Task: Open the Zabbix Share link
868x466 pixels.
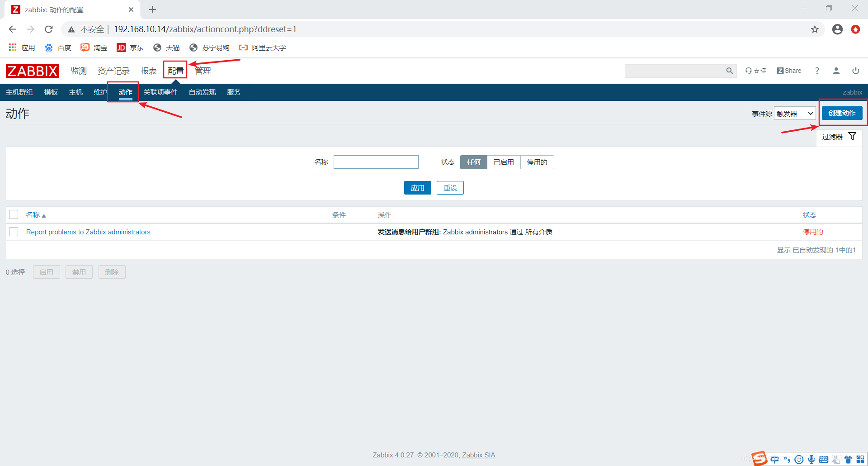Action: point(789,71)
